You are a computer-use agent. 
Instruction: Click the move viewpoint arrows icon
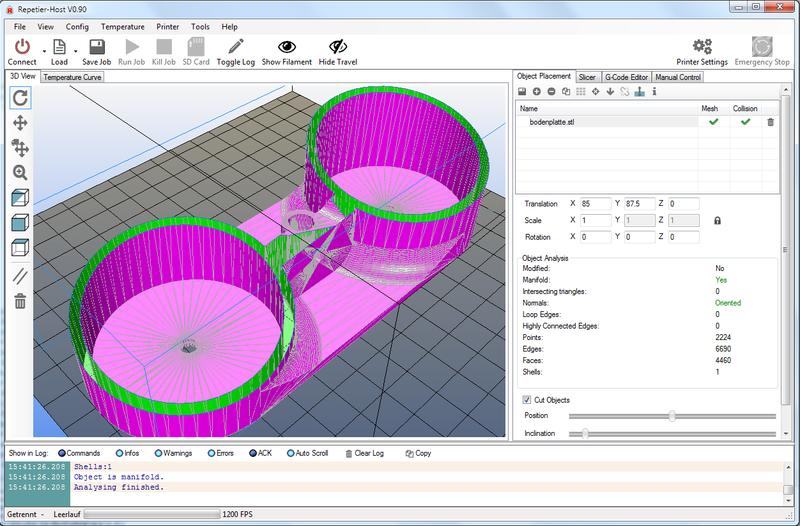click(x=20, y=122)
